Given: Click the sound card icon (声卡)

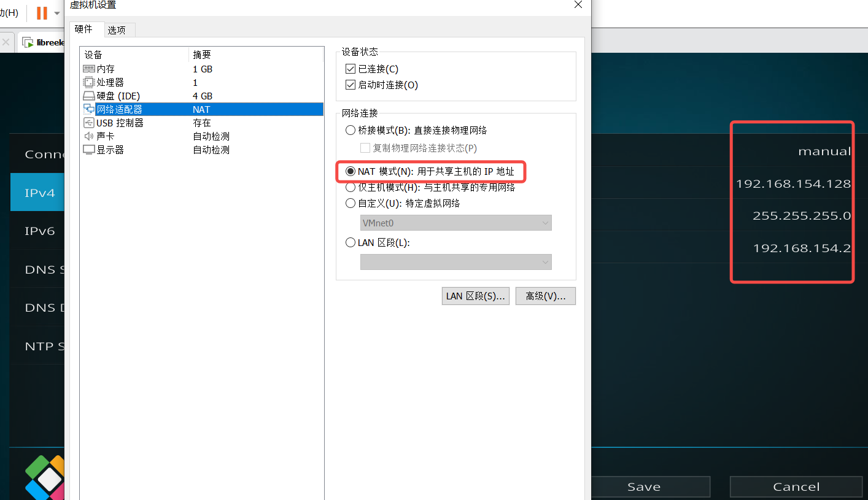Looking at the screenshot, I should pos(89,136).
